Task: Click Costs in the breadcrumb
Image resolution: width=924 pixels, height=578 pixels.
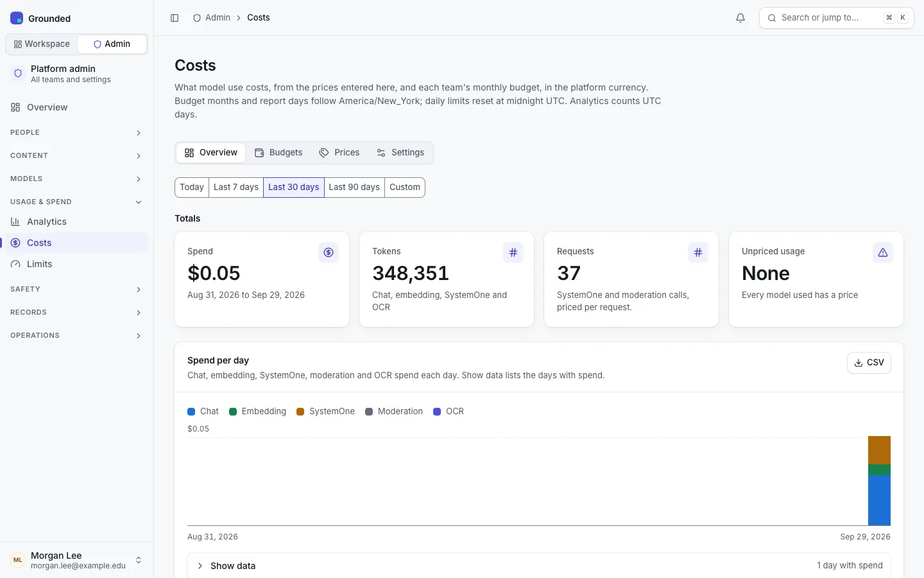Action: 259,18
